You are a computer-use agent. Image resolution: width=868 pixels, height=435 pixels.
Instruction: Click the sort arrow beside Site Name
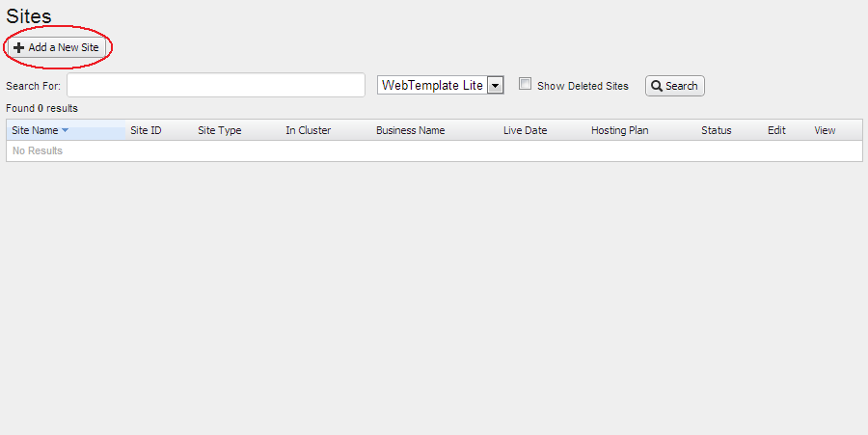point(66,130)
